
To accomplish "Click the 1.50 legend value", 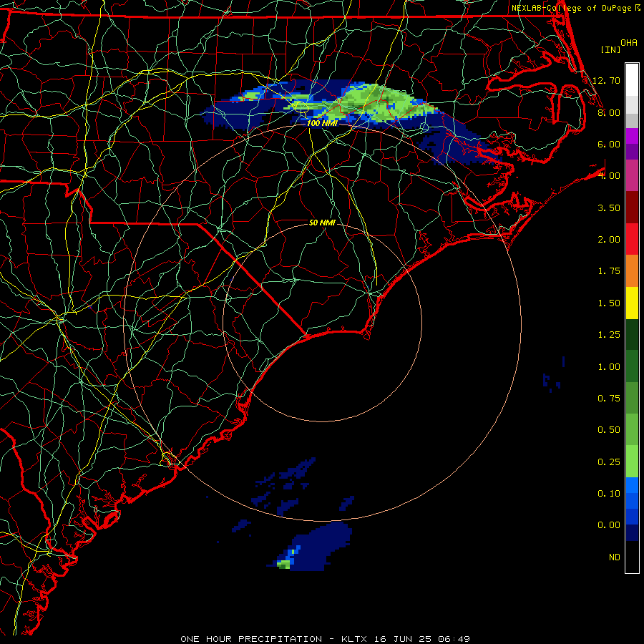I will 609,303.
